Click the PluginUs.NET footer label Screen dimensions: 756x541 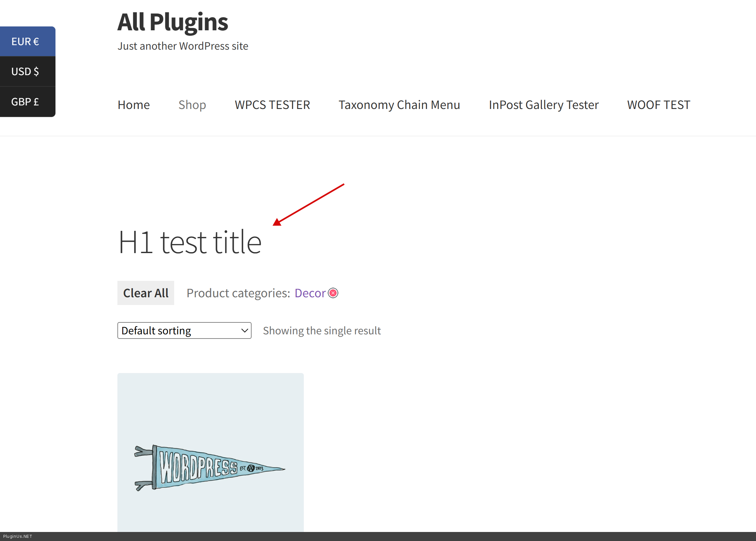click(18, 536)
